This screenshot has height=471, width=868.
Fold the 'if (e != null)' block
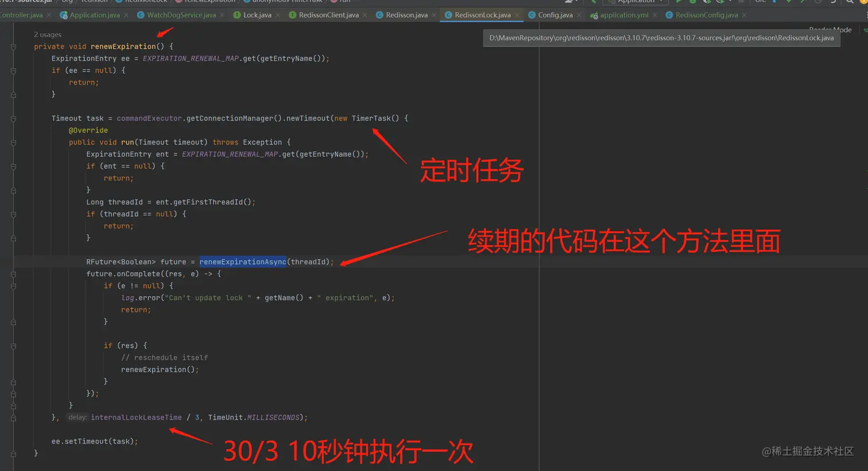[x=13, y=285]
